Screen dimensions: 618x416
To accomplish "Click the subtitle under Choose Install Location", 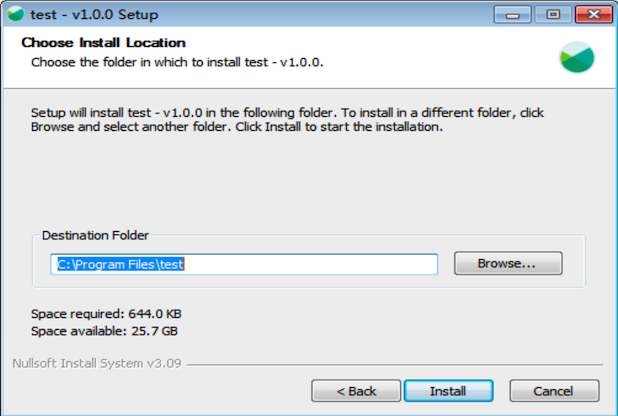I will (177, 62).
